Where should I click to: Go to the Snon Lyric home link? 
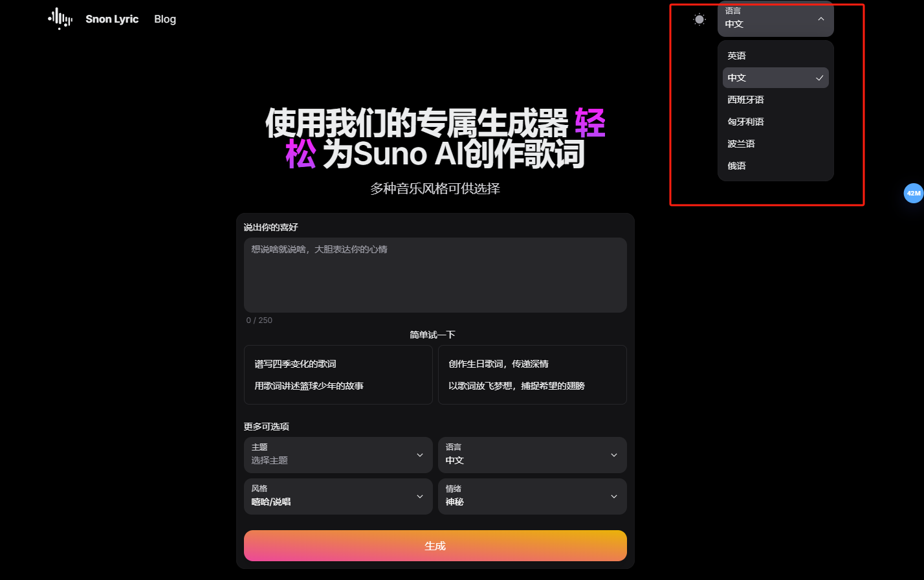pos(112,19)
